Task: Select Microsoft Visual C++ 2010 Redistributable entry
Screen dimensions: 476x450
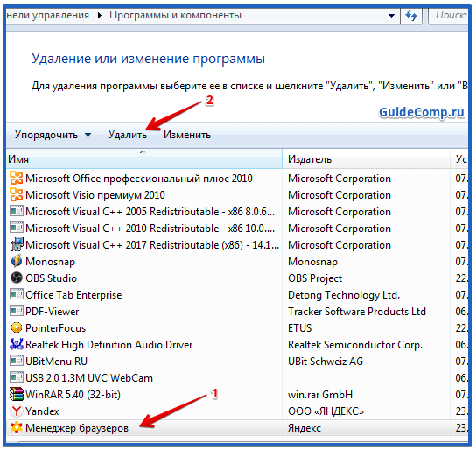Action: 150,228
